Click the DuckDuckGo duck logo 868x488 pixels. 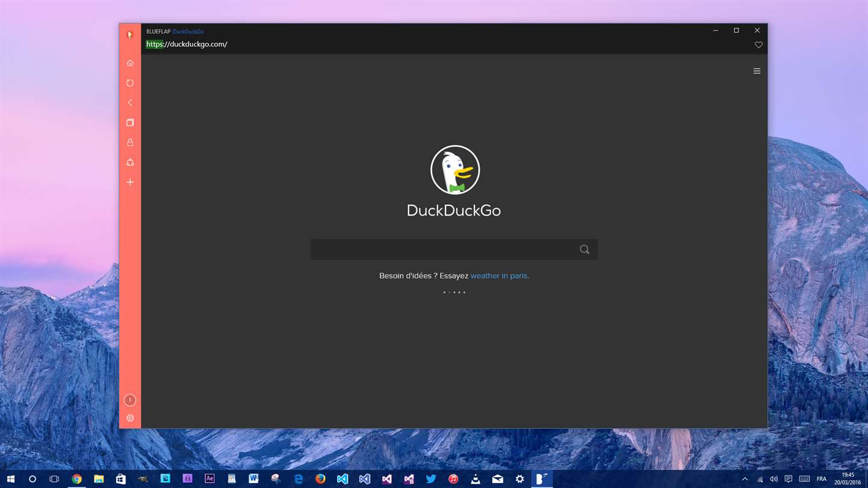click(455, 170)
